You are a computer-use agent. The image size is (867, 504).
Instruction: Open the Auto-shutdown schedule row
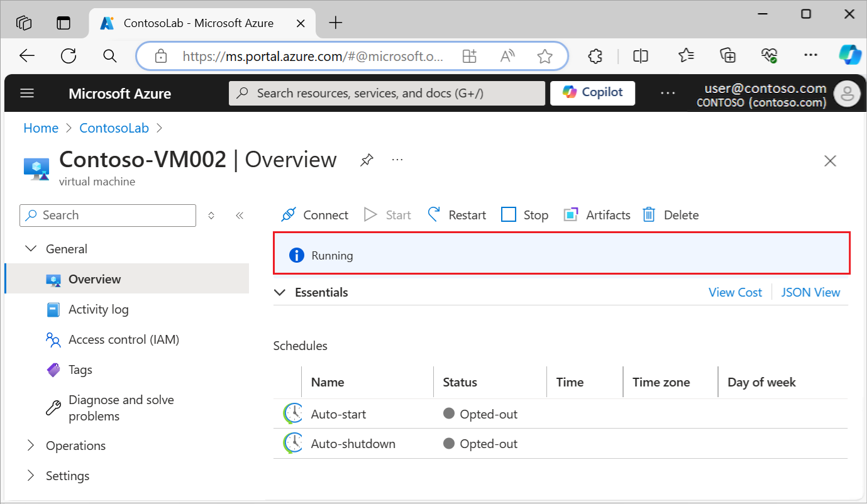click(560, 444)
